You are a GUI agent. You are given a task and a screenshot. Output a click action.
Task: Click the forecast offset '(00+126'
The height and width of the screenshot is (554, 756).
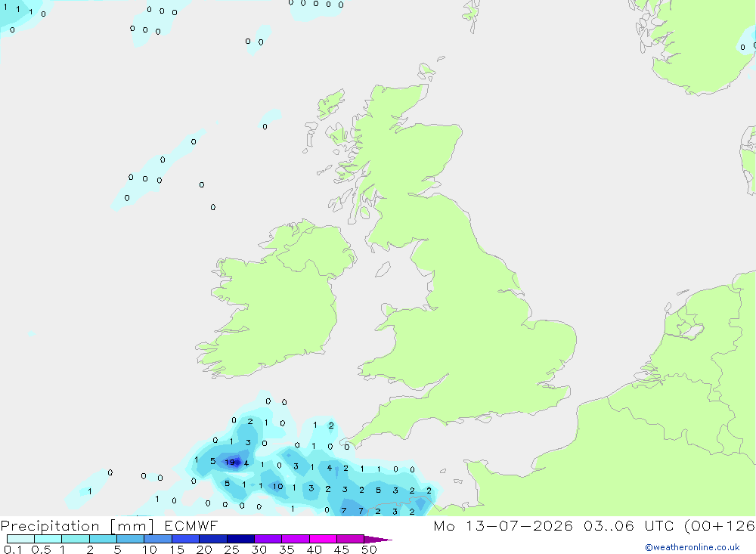(720, 525)
